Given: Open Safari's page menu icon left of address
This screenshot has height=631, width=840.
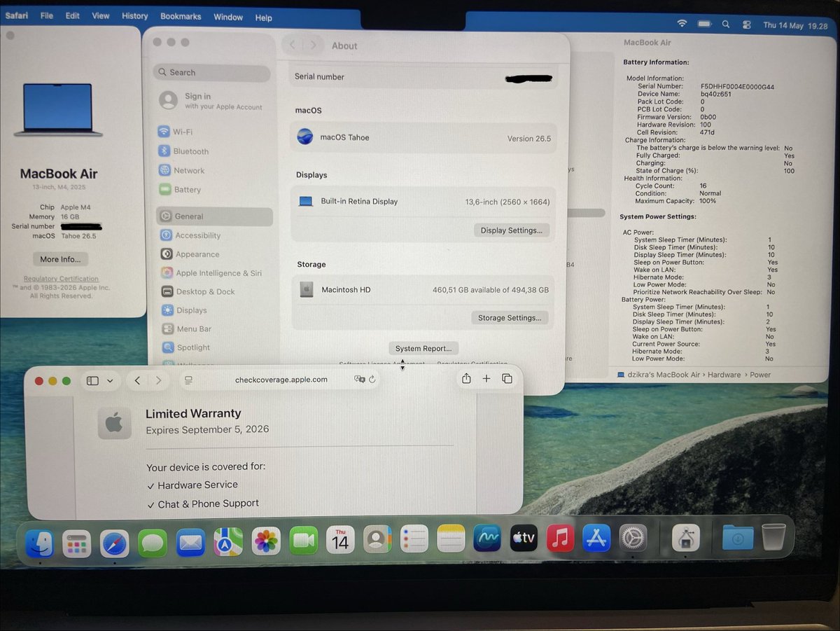Looking at the screenshot, I should 188,380.
